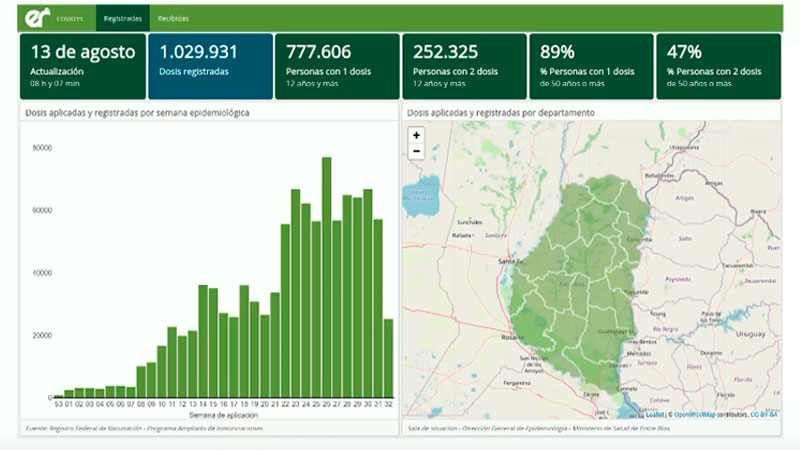The image size is (800, 450).
Task: Select the Personas con 2 dosis card
Action: (x=464, y=66)
